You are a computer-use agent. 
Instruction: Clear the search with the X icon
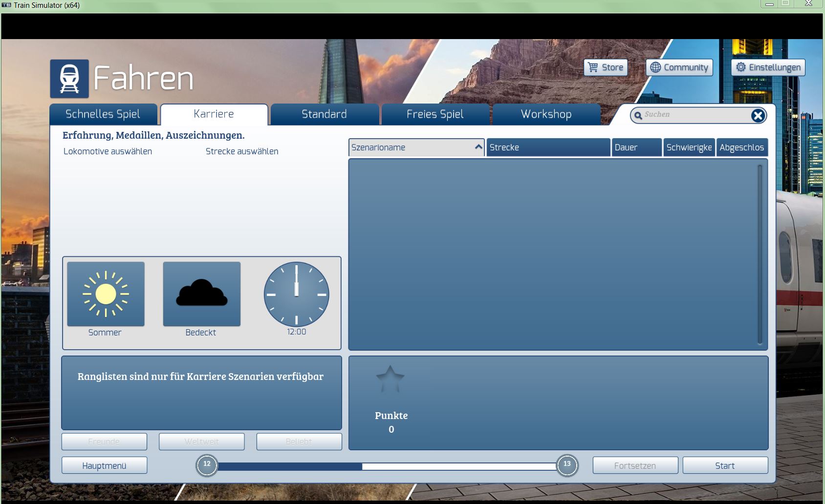pos(758,115)
